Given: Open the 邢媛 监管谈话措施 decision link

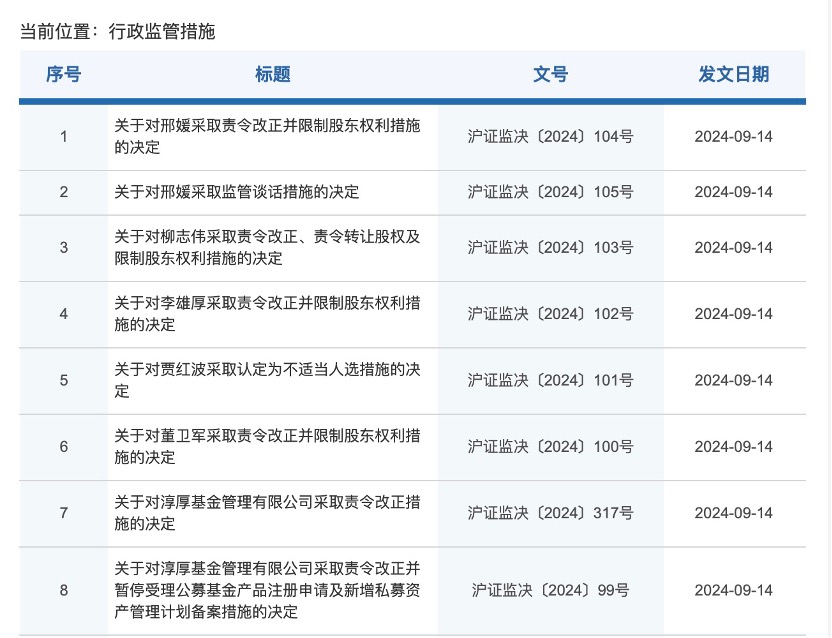Looking at the screenshot, I should 237,192.
